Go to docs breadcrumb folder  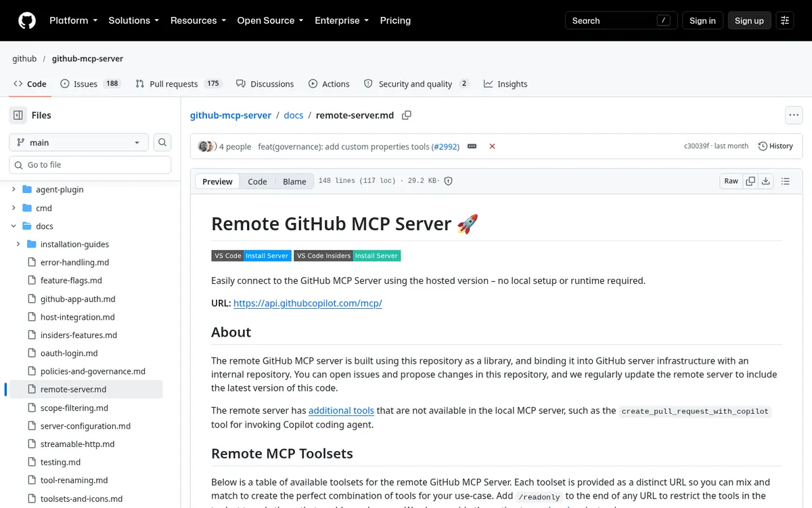point(294,115)
